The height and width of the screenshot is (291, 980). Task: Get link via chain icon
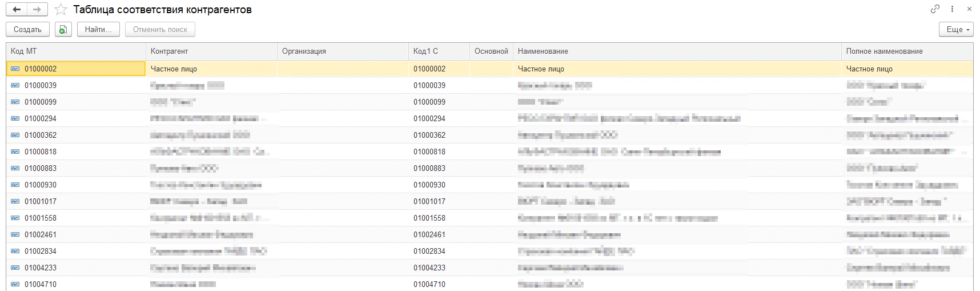(935, 9)
